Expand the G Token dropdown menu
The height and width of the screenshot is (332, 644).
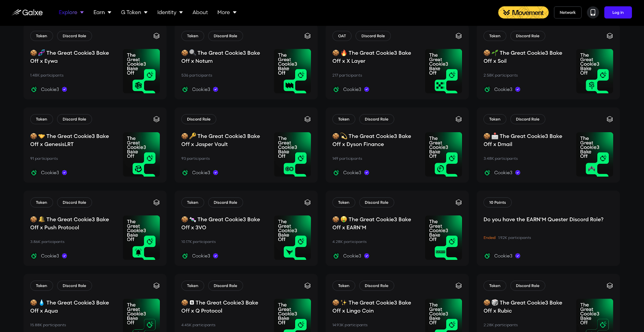coord(134,12)
